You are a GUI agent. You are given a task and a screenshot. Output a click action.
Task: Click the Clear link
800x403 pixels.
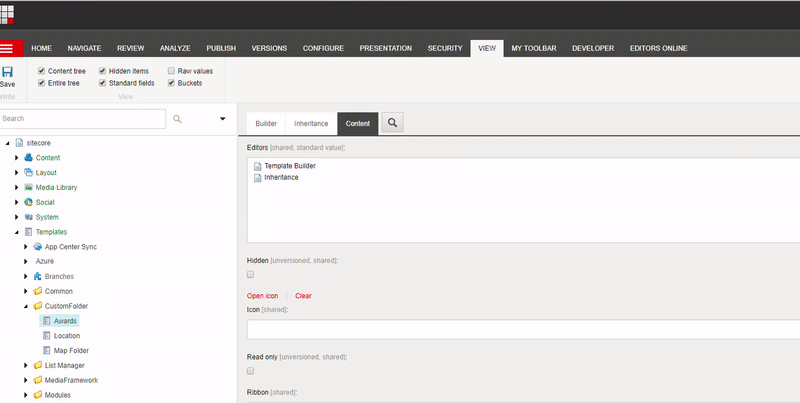303,296
